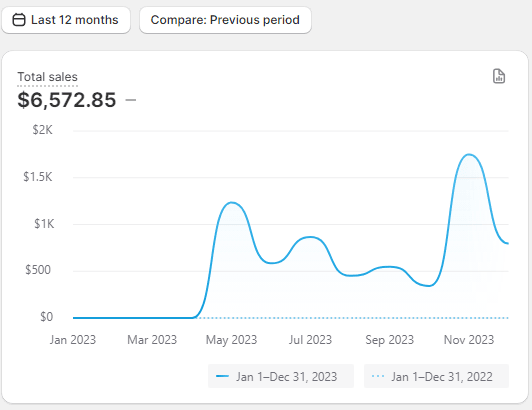Open the Last 12 months date dropdown
This screenshot has width=532, height=410.
click(x=66, y=20)
